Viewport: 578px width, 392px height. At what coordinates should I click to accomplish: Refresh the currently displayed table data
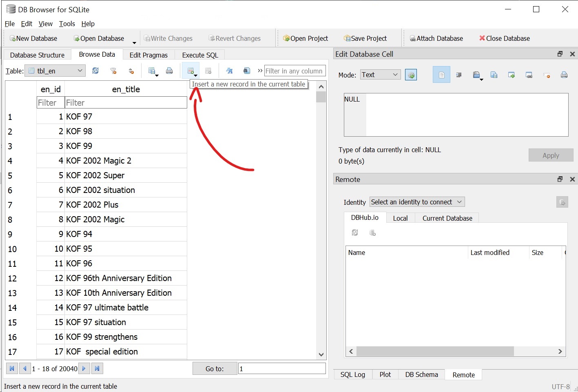(x=95, y=70)
